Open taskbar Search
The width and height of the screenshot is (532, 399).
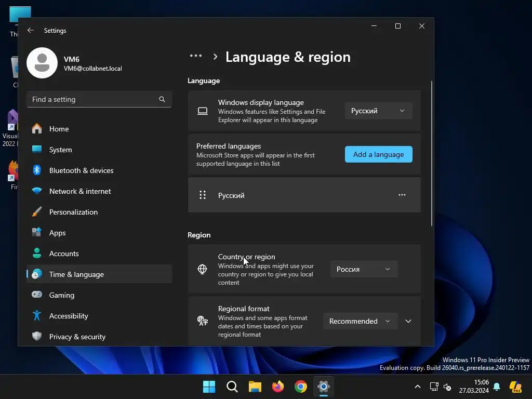click(x=232, y=387)
